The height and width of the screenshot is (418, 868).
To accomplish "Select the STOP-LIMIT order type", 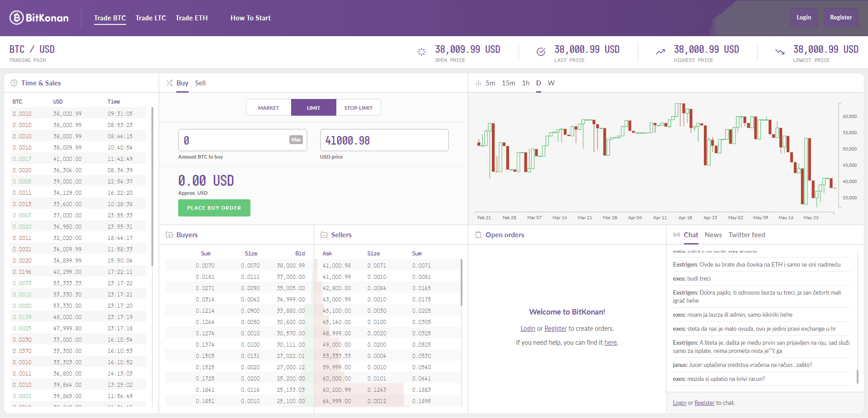I will [358, 108].
